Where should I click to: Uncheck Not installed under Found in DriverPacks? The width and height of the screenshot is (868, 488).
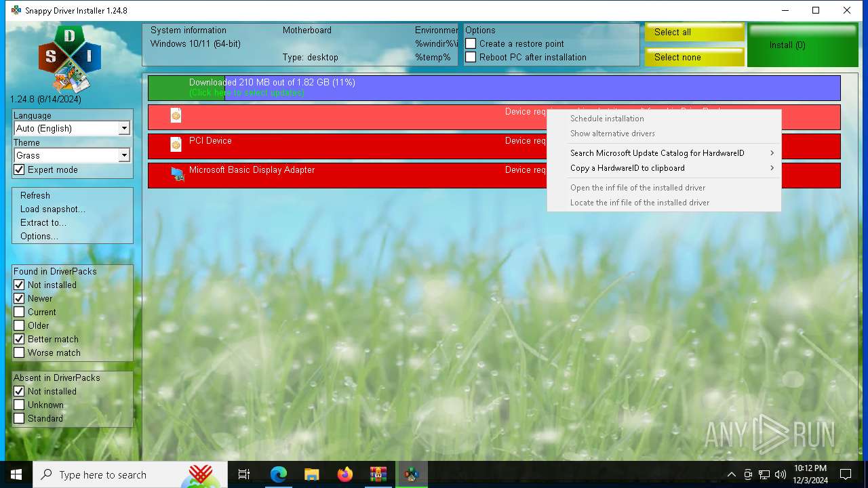click(19, 285)
